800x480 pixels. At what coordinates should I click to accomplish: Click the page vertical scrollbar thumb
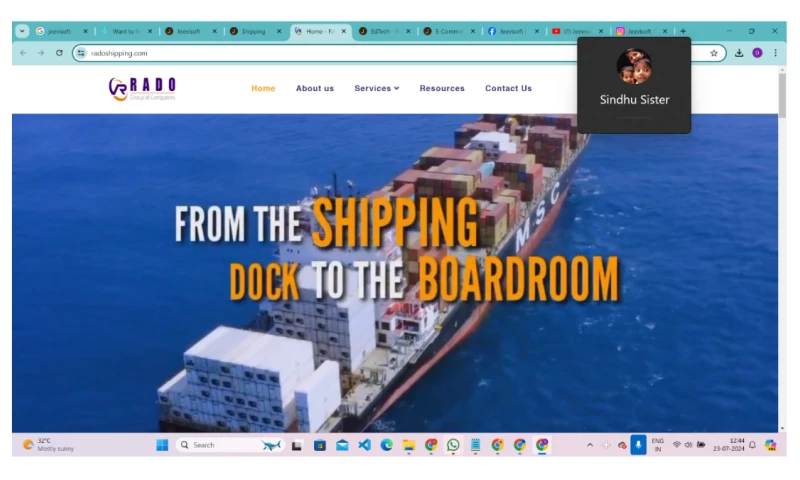click(782, 95)
